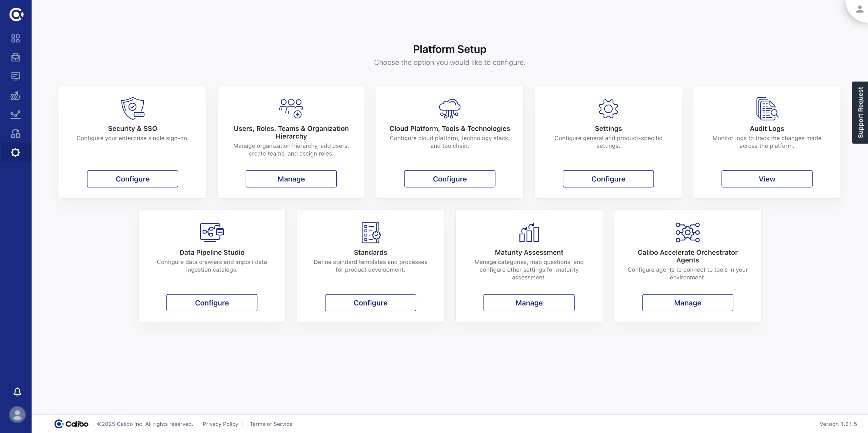Configure Security & SSO

pyautogui.click(x=133, y=179)
